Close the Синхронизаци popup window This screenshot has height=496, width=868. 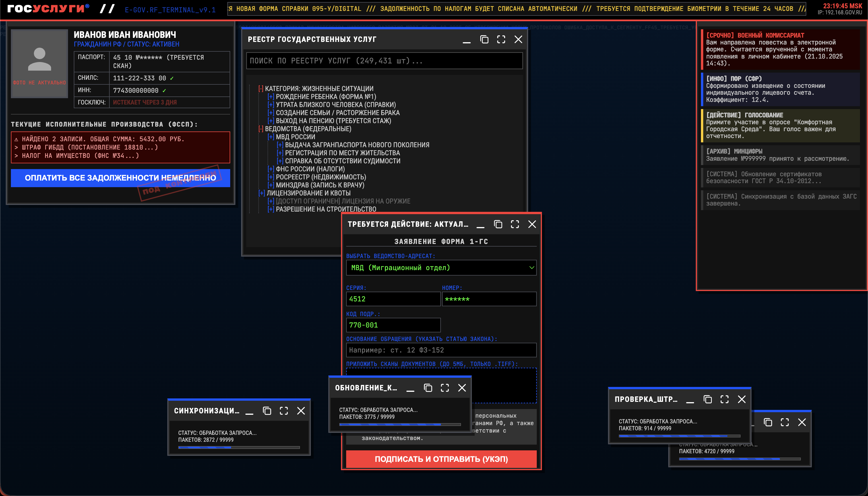coord(301,411)
